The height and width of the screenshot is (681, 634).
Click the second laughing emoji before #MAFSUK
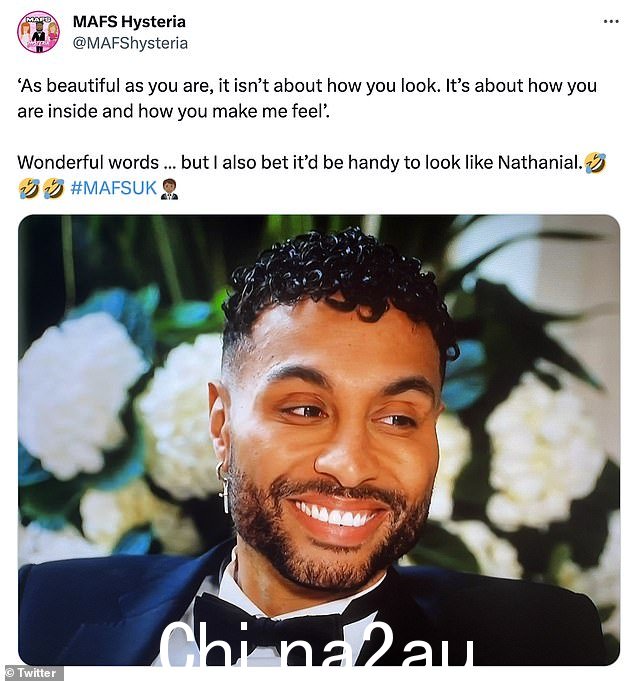tap(53, 189)
